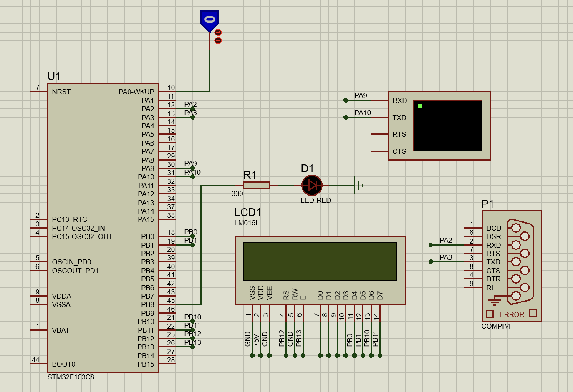This screenshot has height=392, width=573.
Task: Click the PA15 pin name on U1
Action: (146, 219)
